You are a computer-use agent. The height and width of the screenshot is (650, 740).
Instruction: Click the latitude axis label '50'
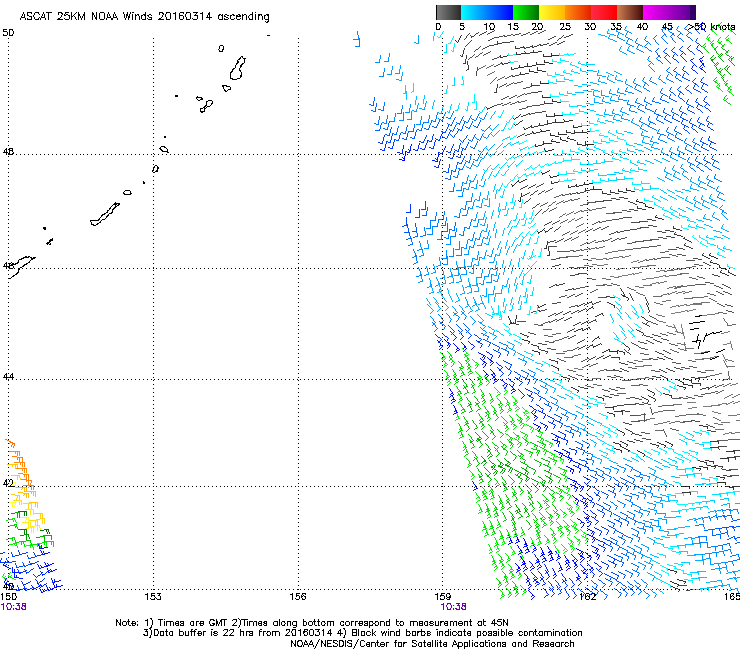click(8, 33)
